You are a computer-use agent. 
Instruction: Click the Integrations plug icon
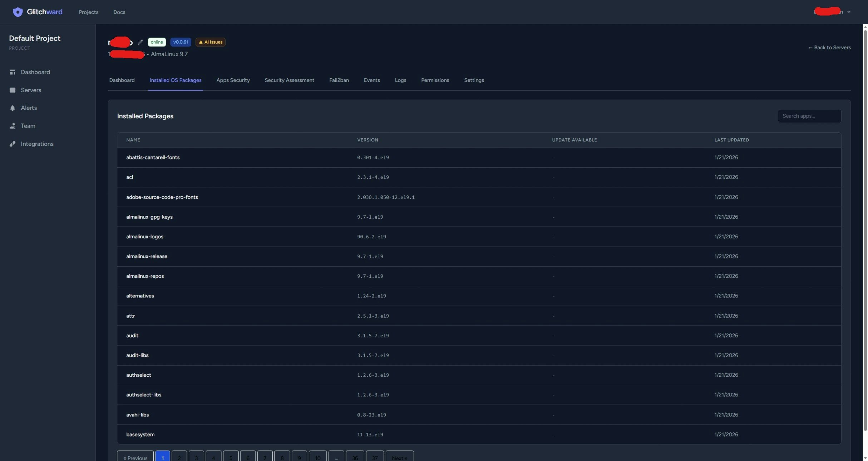pos(13,144)
